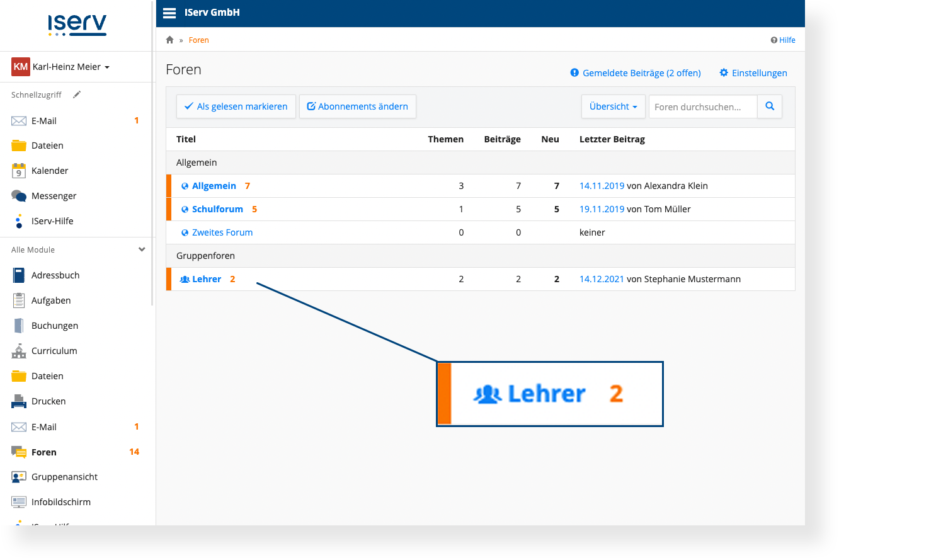This screenshot has width=936, height=560.
Task: Open the Schulforum forum link
Action: (x=217, y=209)
